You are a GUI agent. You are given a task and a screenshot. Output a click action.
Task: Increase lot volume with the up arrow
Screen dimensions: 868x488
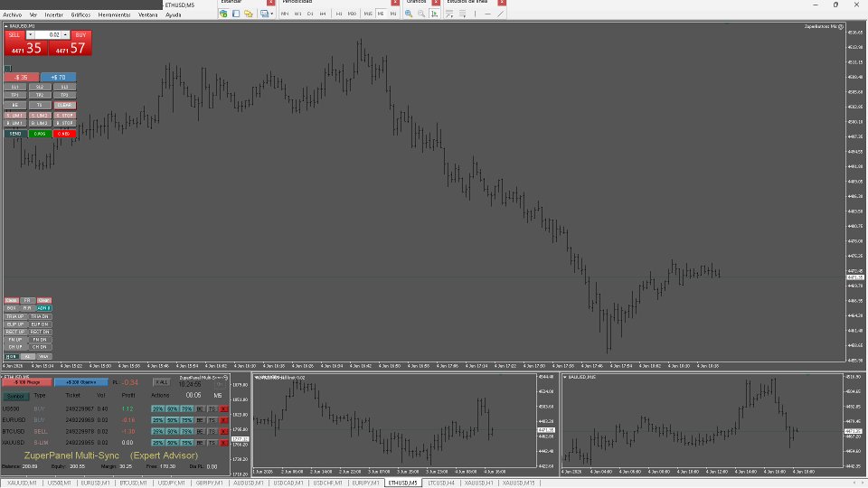(65, 35)
